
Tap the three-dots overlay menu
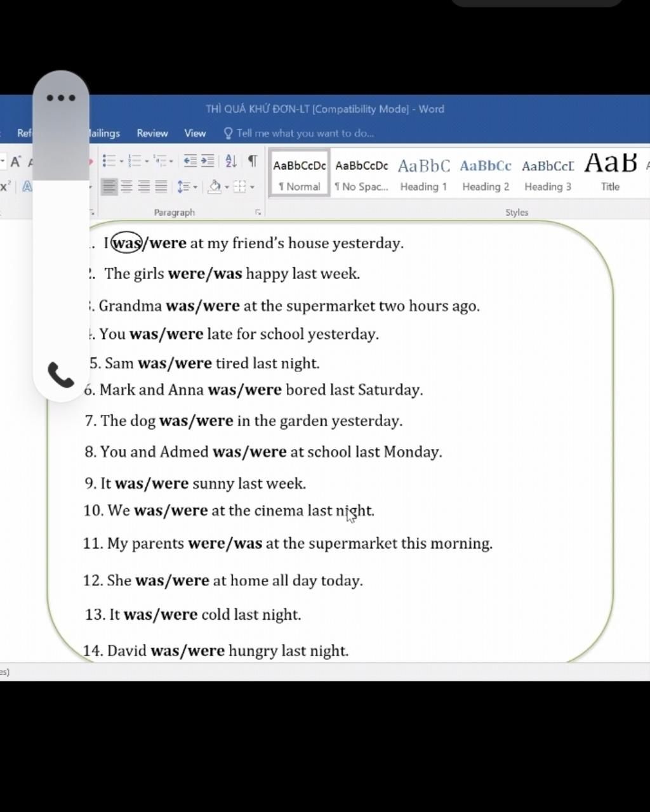pos(61,98)
